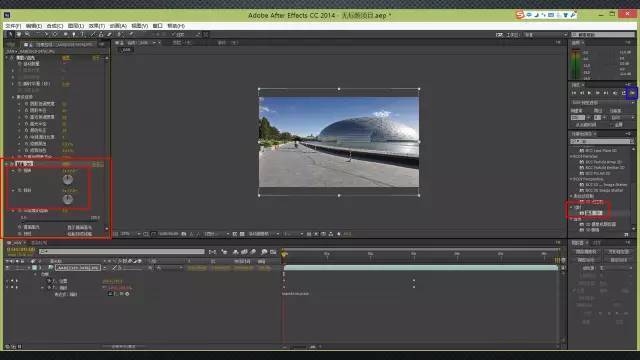
Task: Select the Type text tool
Action: click(83, 35)
